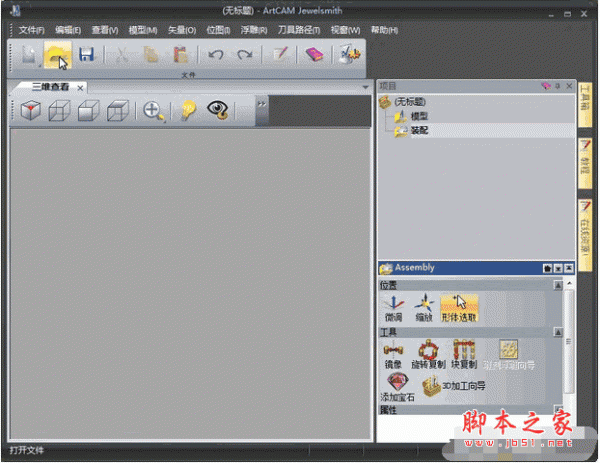Launch the 3D加工向导 wizard
Viewport: 600px width, 463px height.
pos(454,386)
